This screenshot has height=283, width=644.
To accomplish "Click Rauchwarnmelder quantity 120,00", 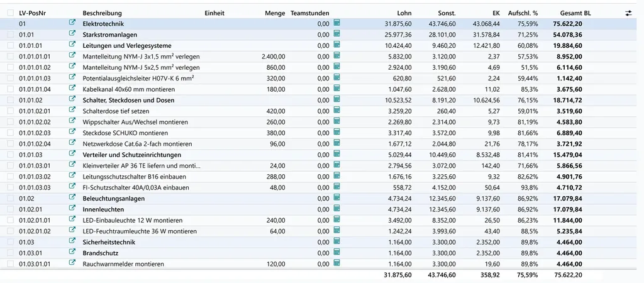I will (x=276, y=264).
